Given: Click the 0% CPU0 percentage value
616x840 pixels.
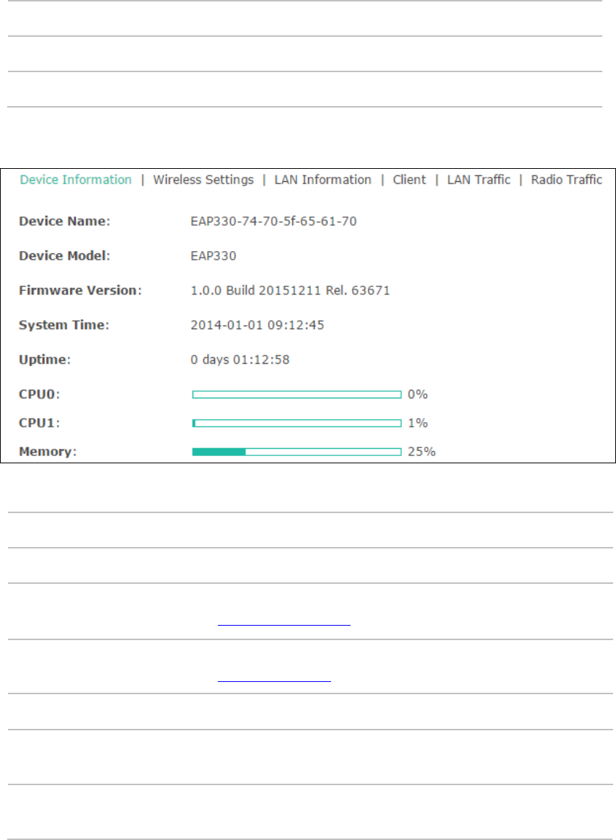Looking at the screenshot, I should click(x=418, y=394).
